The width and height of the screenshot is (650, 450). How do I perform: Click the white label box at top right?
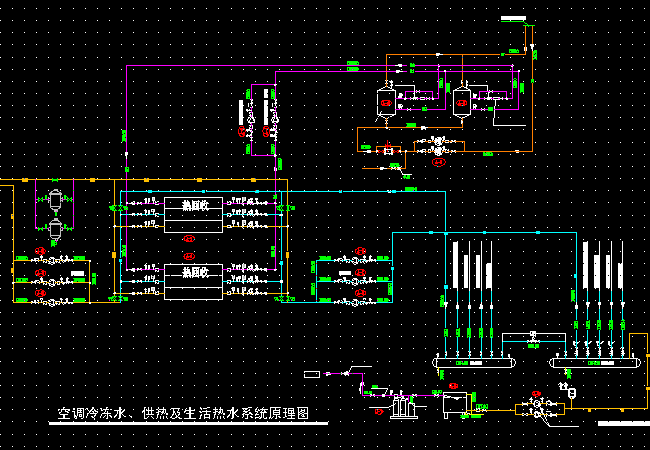(510, 18)
